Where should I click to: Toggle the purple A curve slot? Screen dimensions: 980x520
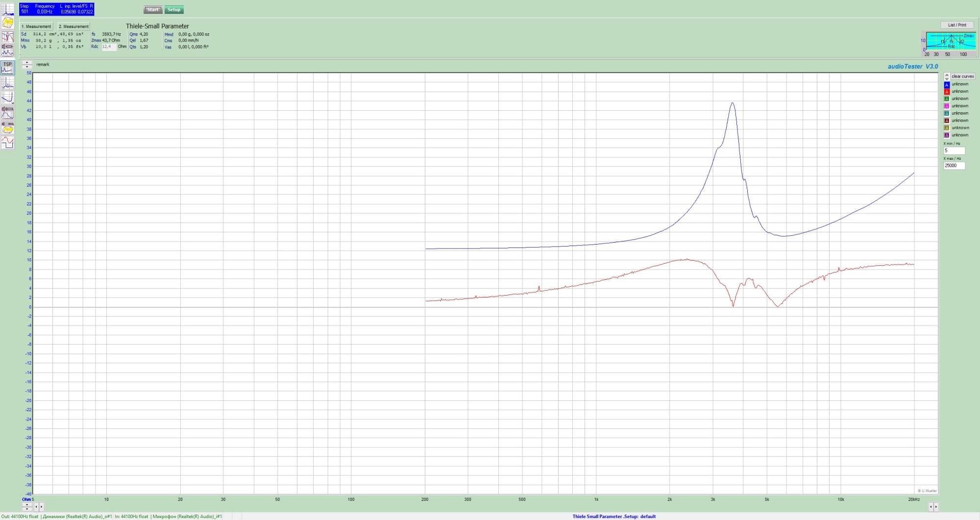click(947, 135)
